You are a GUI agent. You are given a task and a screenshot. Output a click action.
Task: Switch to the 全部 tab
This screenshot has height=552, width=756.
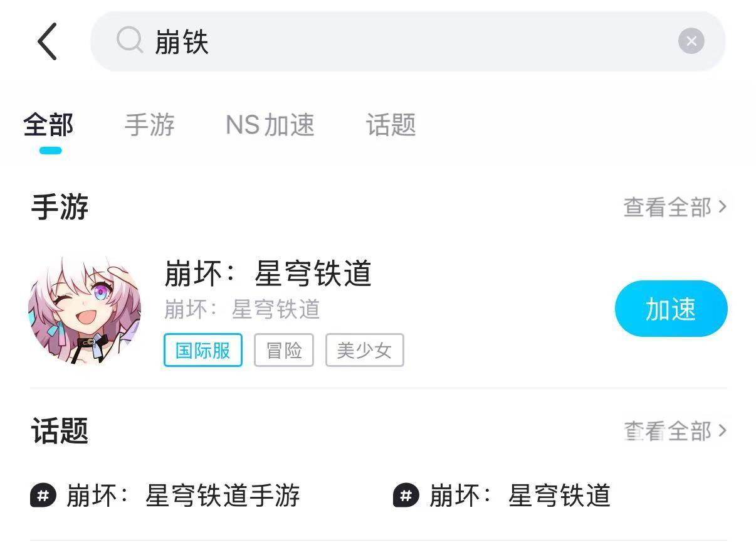point(49,125)
